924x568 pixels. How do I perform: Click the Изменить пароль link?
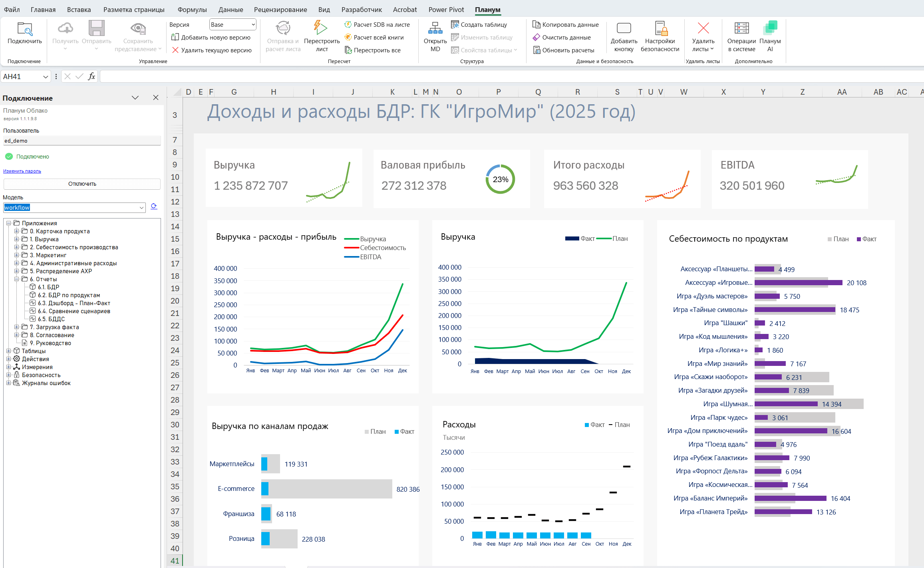coord(22,171)
